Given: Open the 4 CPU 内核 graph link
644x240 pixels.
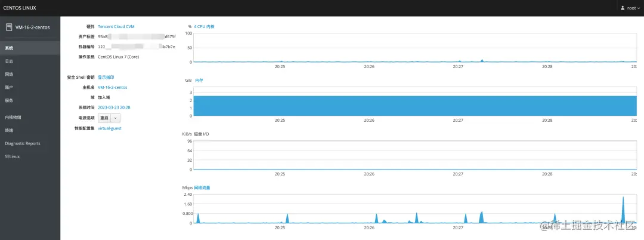Looking at the screenshot, I should click(x=204, y=27).
